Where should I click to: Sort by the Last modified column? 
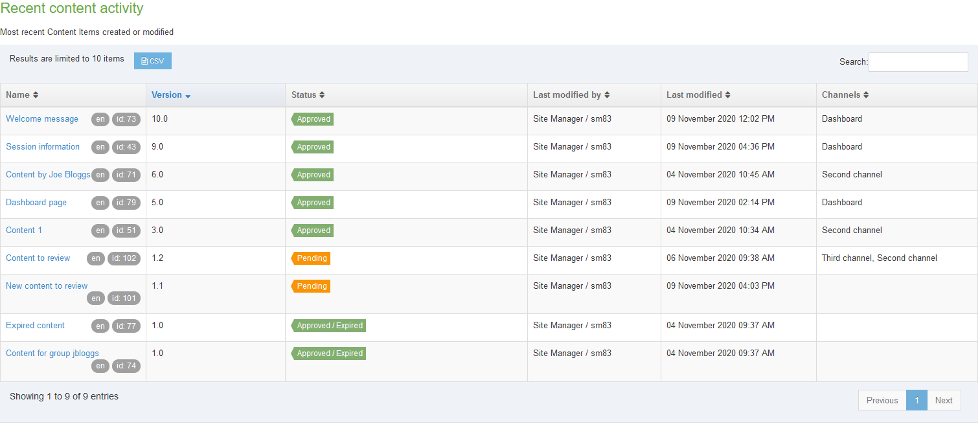698,95
